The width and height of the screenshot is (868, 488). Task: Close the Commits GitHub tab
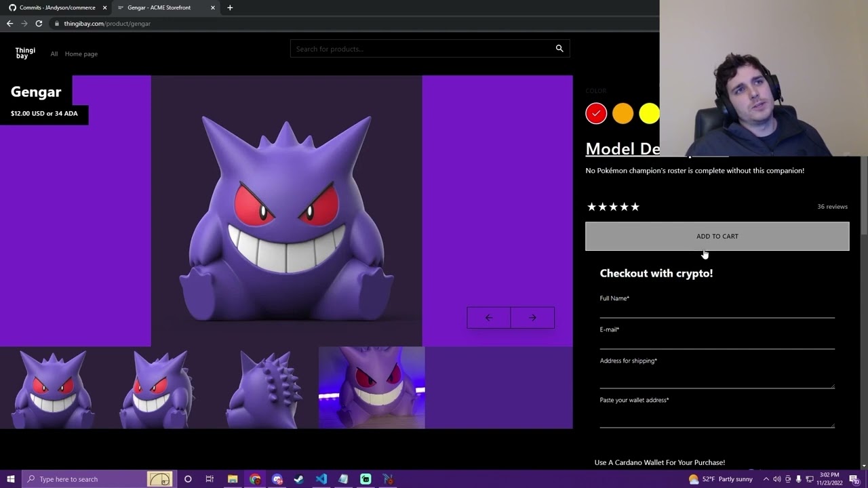click(x=104, y=7)
